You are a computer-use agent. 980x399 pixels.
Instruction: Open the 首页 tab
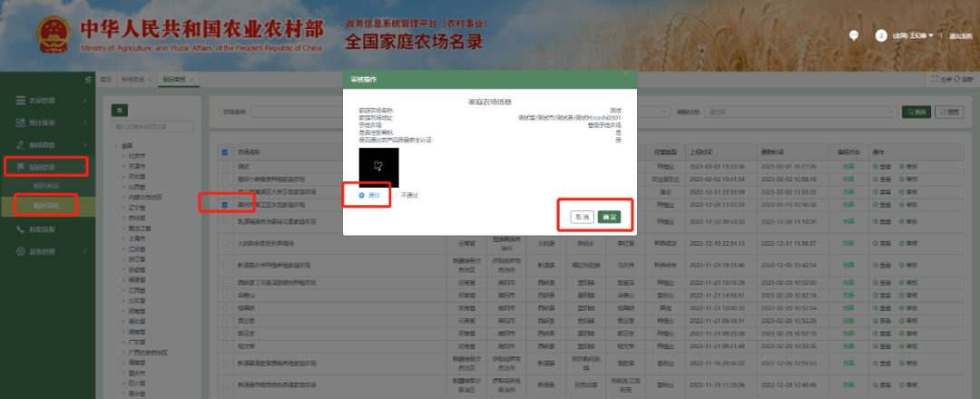(106, 79)
